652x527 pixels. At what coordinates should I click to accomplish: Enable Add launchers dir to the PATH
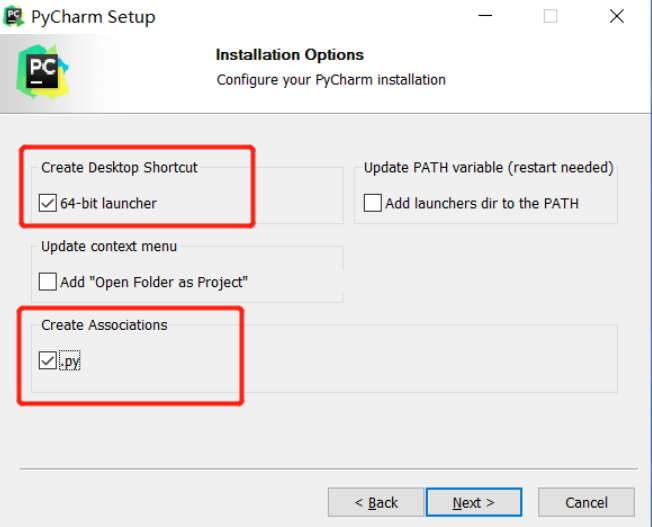tap(373, 203)
